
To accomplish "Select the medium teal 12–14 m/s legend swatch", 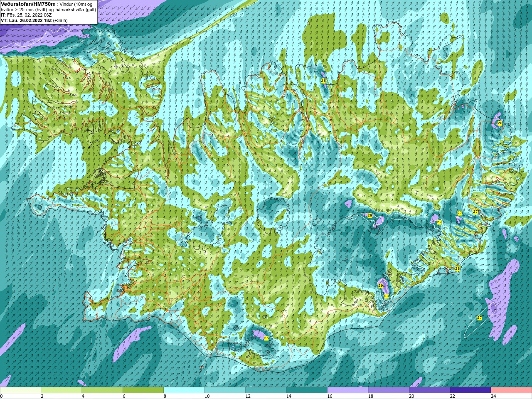I will (266, 390).
